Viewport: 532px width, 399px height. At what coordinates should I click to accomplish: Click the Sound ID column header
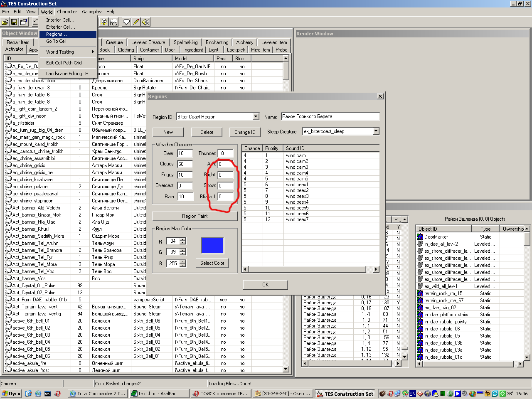[331, 148]
